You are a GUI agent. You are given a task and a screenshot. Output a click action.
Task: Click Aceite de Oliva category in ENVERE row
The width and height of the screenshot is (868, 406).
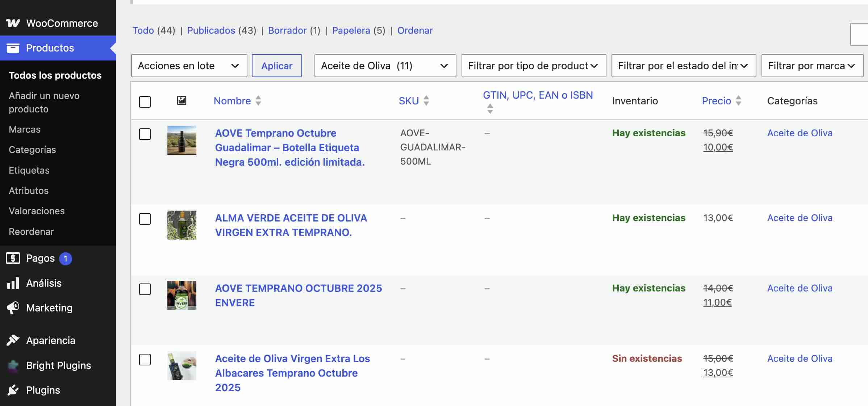coord(800,288)
